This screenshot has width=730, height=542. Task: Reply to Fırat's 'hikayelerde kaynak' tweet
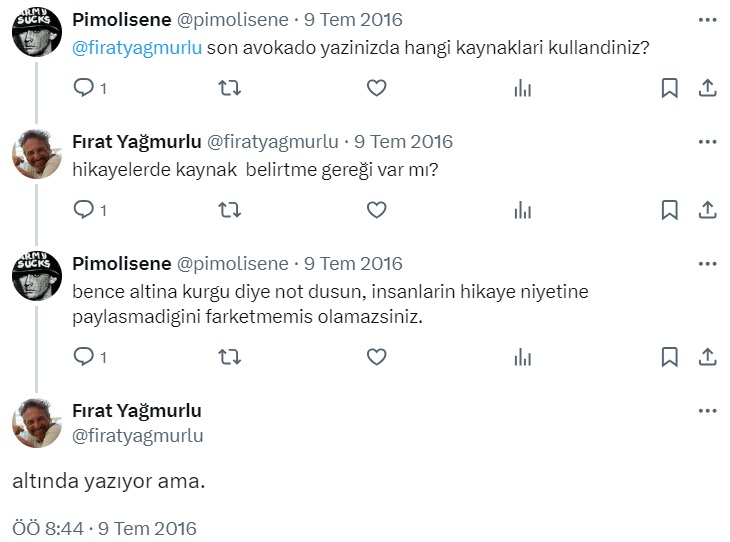click(x=83, y=210)
